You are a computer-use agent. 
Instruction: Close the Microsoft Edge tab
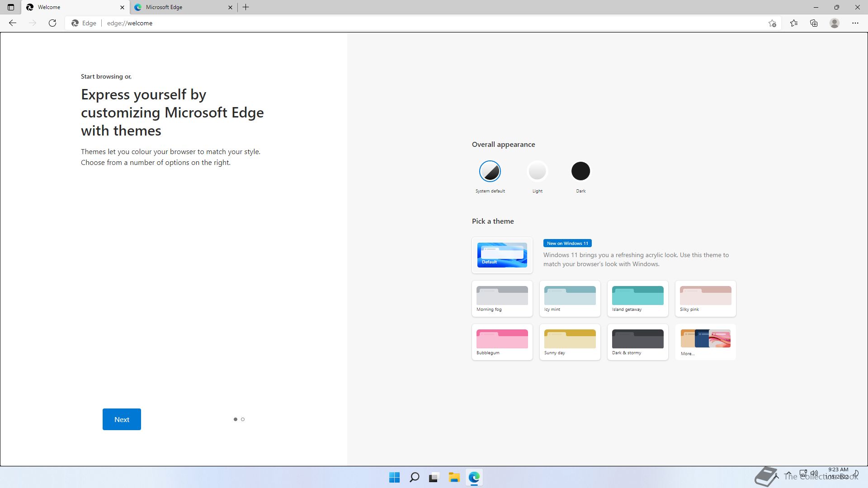tap(230, 7)
